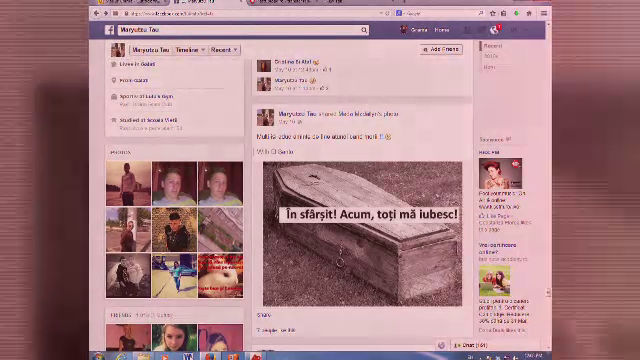
Task: Click the FRIENDS section heading
Action: [121, 315]
